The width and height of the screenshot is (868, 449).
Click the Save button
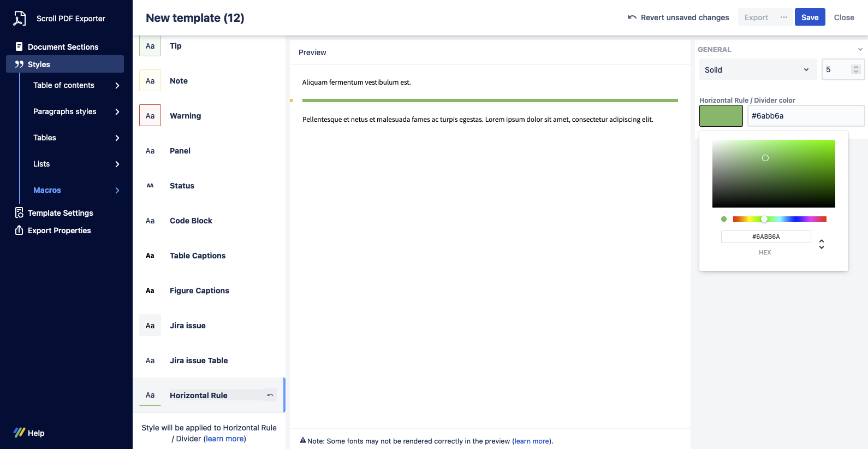point(810,17)
